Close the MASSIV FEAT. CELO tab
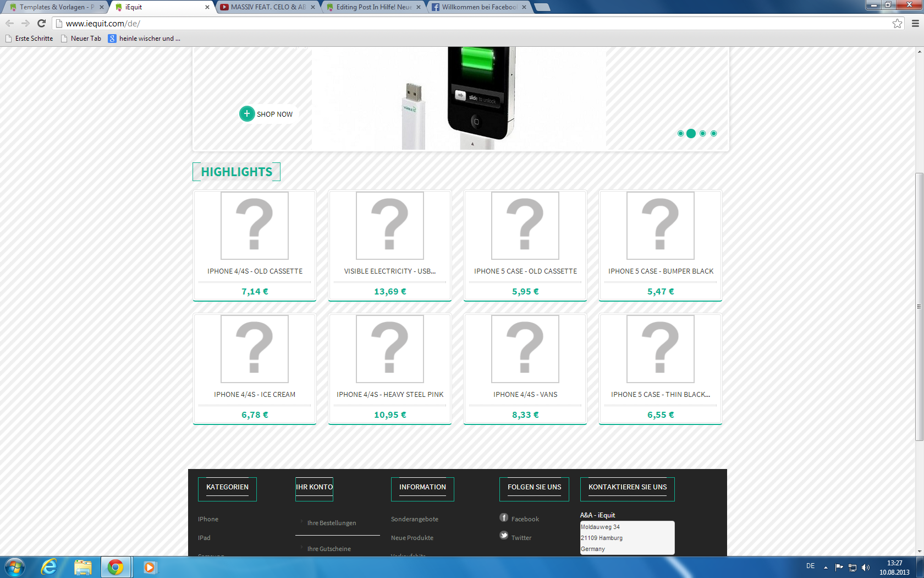Image resolution: width=924 pixels, height=578 pixels. pos(313,7)
